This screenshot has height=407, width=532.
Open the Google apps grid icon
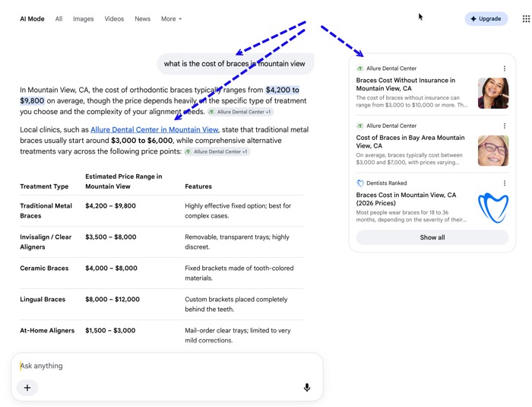tap(526, 19)
